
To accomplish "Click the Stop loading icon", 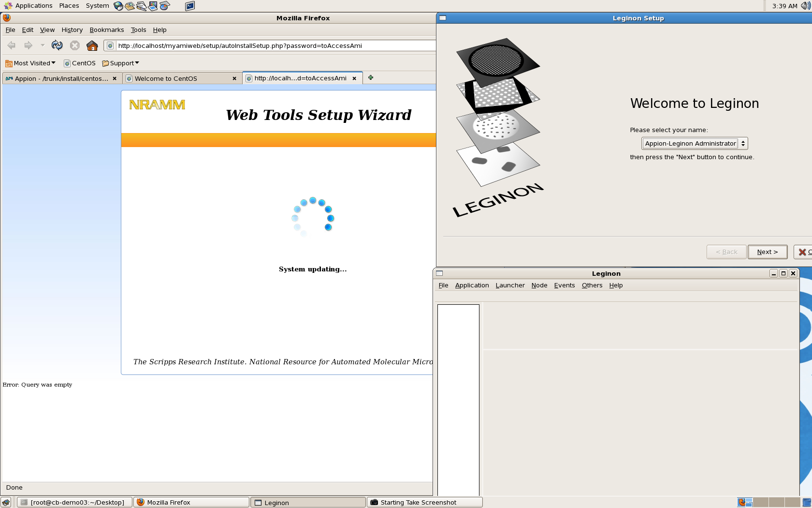I will point(74,45).
